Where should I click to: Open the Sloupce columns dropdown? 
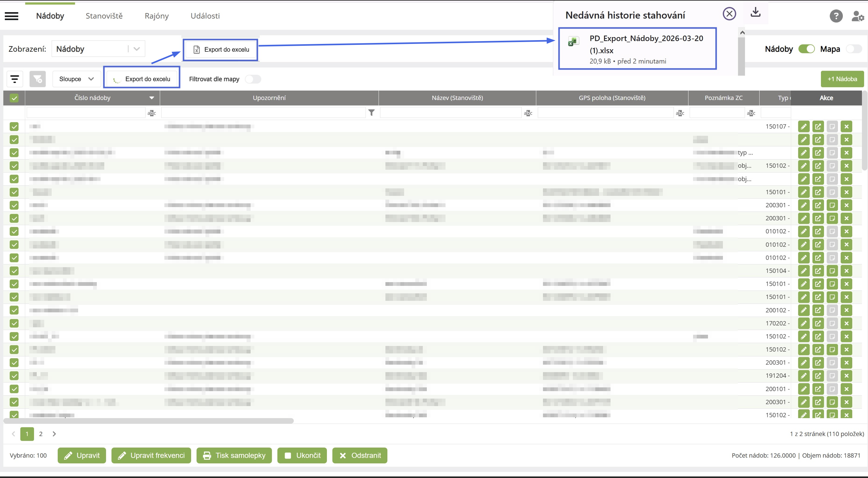(x=77, y=79)
